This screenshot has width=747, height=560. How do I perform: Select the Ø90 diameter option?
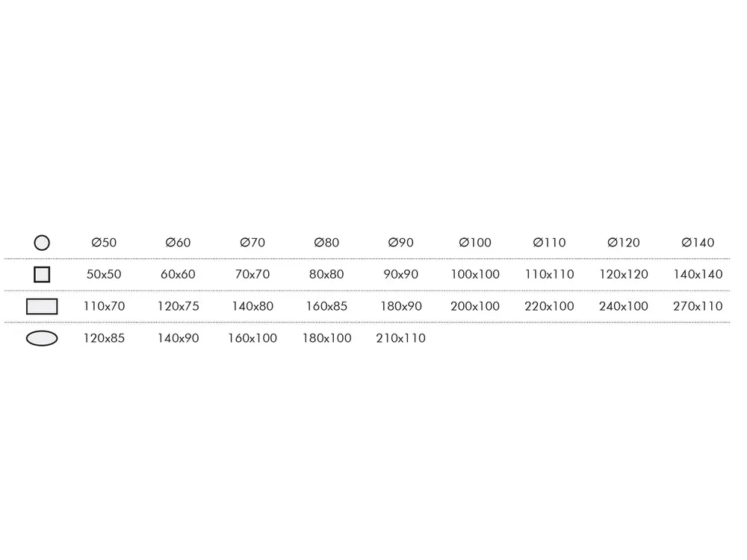pos(401,243)
